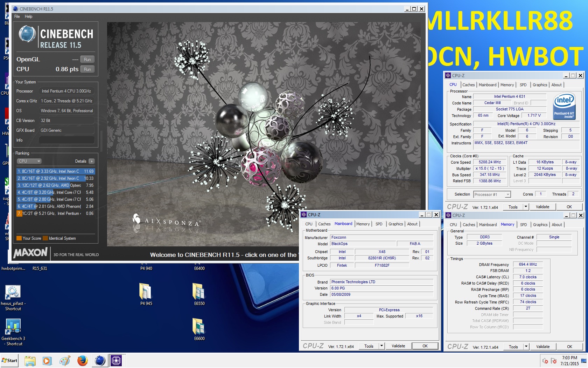Viewport: 588px width, 368px height.
Task: Launch the Geekbench 3 shortcut icon
Action: click(13, 327)
